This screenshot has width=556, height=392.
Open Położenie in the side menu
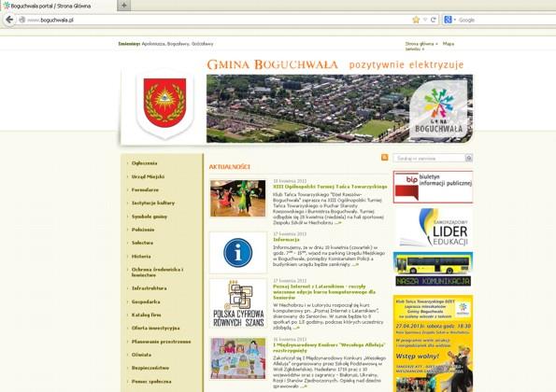coord(143,230)
